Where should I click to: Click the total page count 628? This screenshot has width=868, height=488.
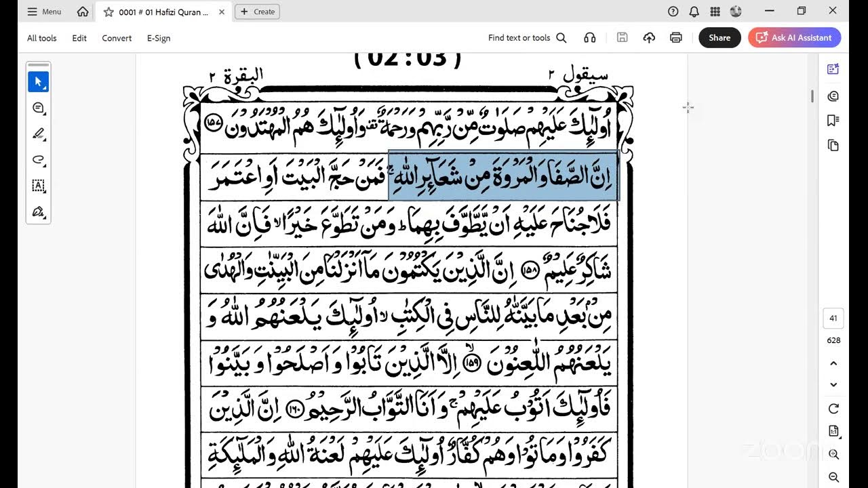833,340
